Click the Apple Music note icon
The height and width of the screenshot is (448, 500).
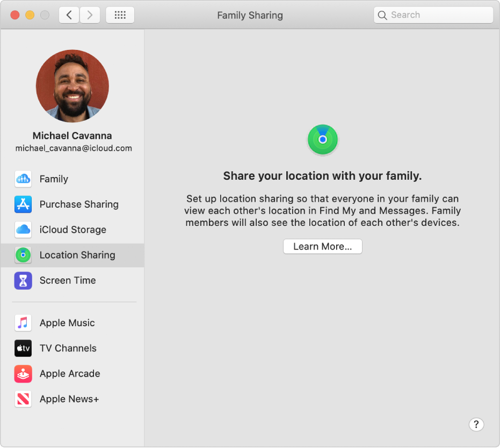tap(23, 323)
